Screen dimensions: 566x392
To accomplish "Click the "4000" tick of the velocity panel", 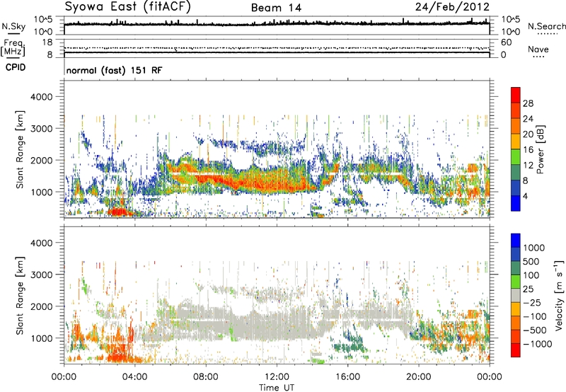I will click(41, 243).
